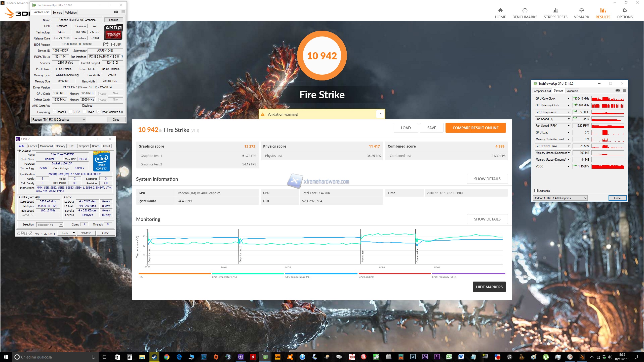The image size is (644, 362).
Task: Click the GPU-Z screenshot camera icon
Action: [x=116, y=12]
